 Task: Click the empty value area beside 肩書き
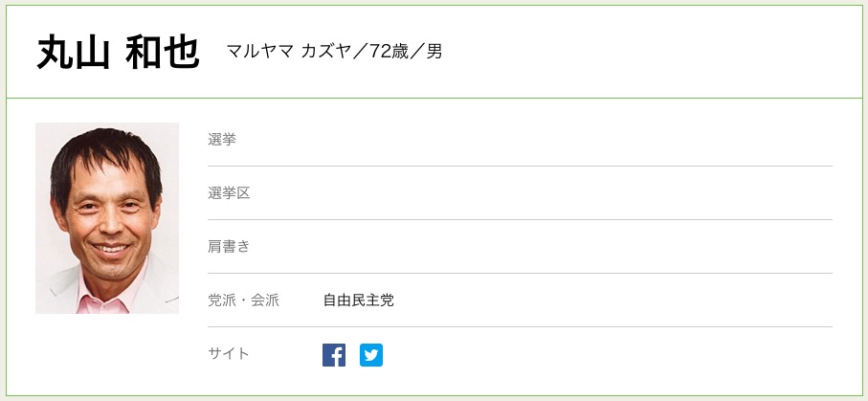[x=574, y=247]
